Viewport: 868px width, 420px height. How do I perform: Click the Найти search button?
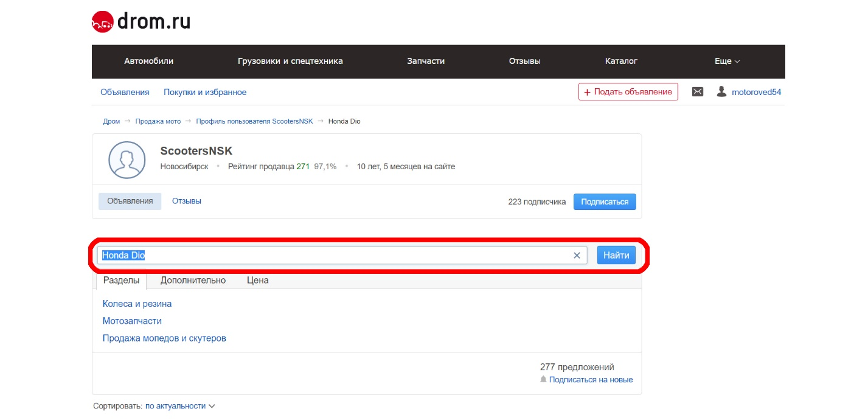point(616,255)
